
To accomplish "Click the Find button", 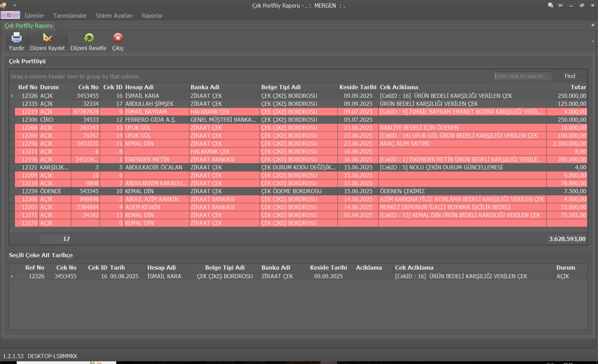I will click(570, 76).
